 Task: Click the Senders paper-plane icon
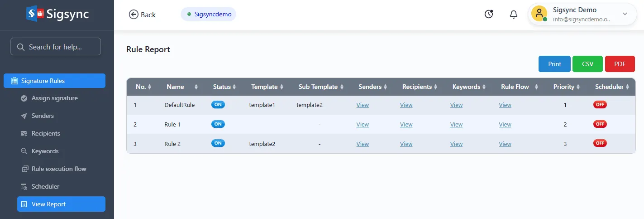pyautogui.click(x=24, y=116)
